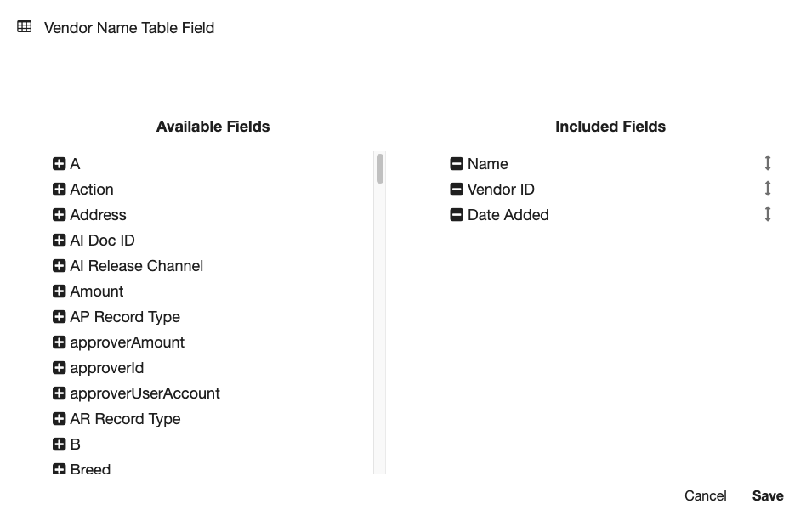Add the Address field with its plus icon
Image resolution: width=812 pixels, height=515 pixels.
[x=58, y=215]
